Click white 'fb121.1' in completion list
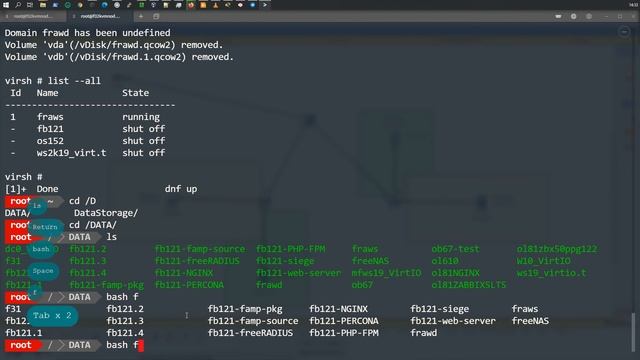 [24, 333]
